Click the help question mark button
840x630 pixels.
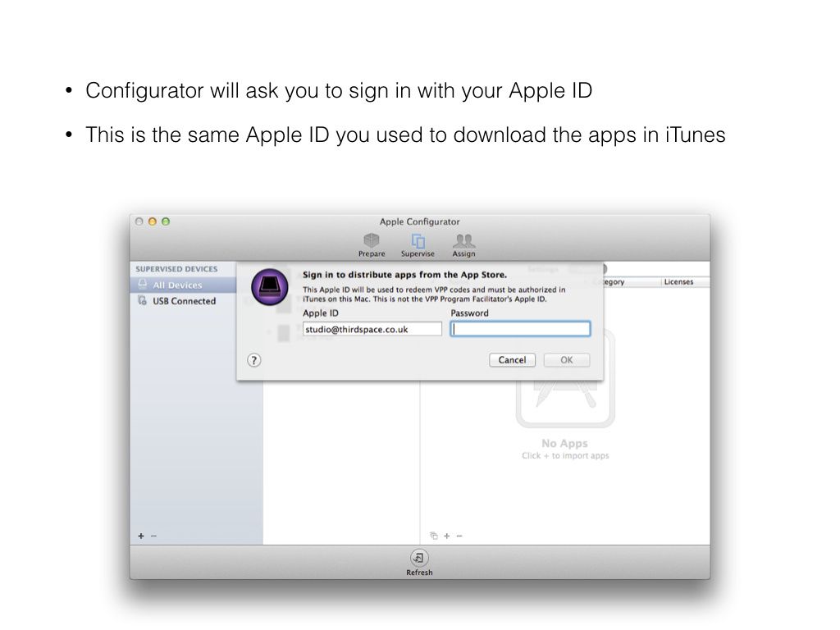[254, 360]
